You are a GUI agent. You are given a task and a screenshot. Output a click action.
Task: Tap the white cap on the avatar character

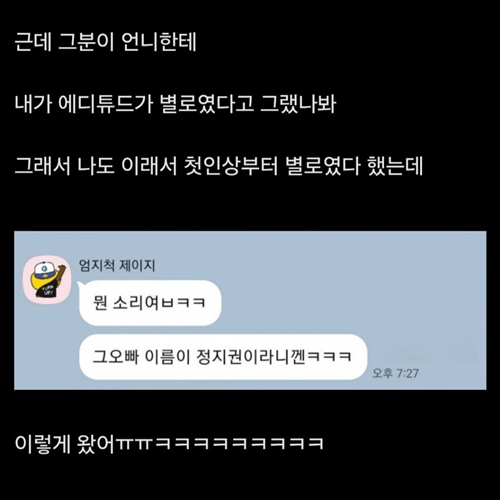click(43, 268)
